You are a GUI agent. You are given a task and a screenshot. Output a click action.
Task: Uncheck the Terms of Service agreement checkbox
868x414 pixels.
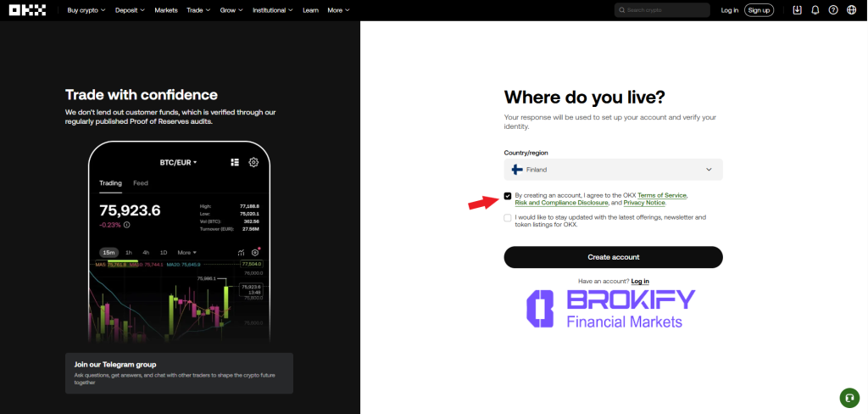(x=508, y=196)
